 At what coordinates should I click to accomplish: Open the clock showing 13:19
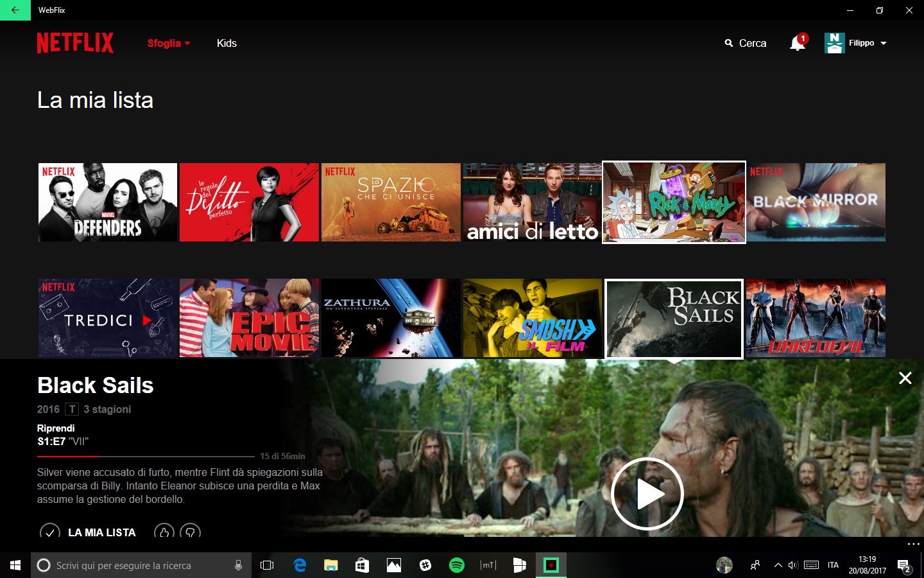point(868,565)
